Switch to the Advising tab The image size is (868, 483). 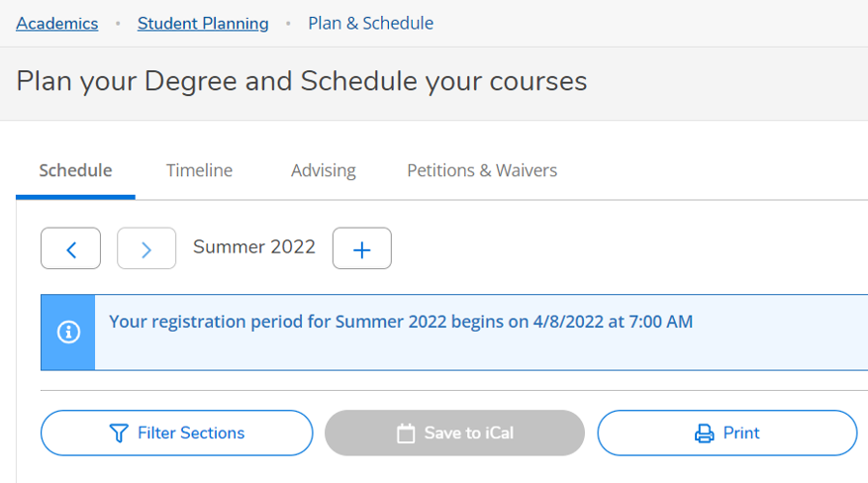point(324,170)
